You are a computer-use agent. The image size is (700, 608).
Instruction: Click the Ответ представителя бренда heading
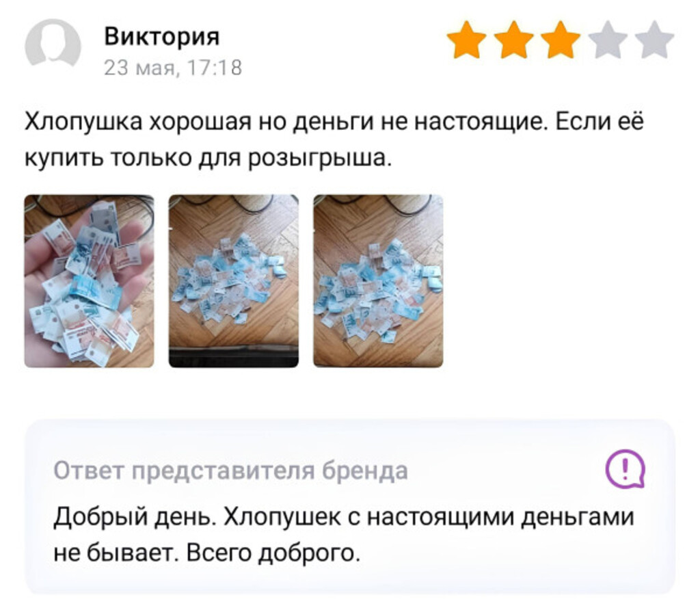(231, 471)
